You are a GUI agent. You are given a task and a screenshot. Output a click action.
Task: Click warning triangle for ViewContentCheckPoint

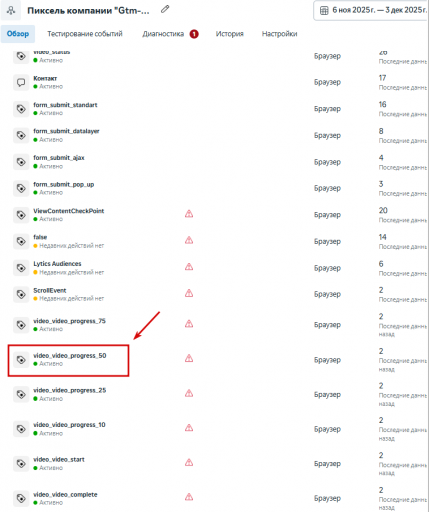click(x=189, y=214)
